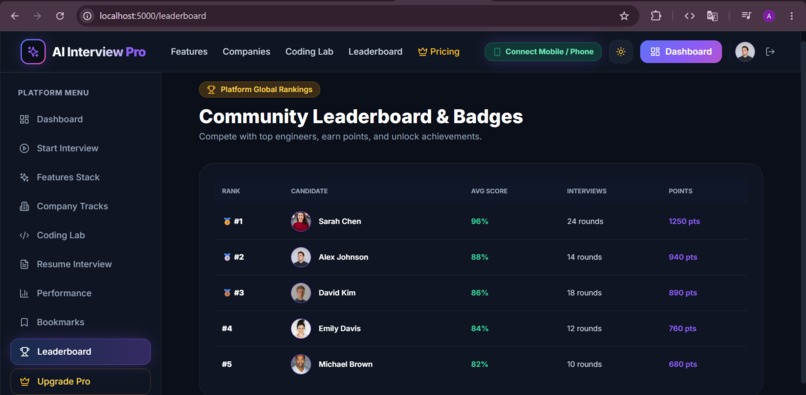Click the logout arrow icon
Viewport: 806px width, 395px height.
coord(770,51)
